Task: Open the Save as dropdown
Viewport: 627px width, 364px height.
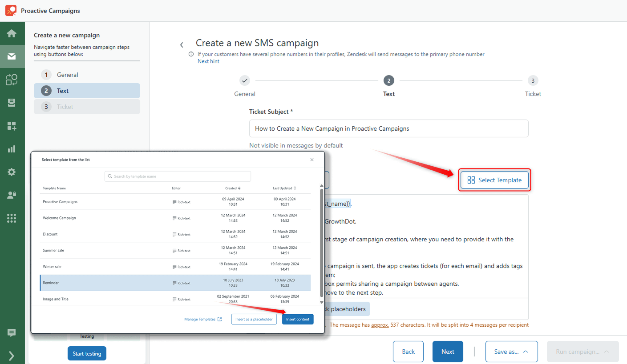Action: coord(512,352)
